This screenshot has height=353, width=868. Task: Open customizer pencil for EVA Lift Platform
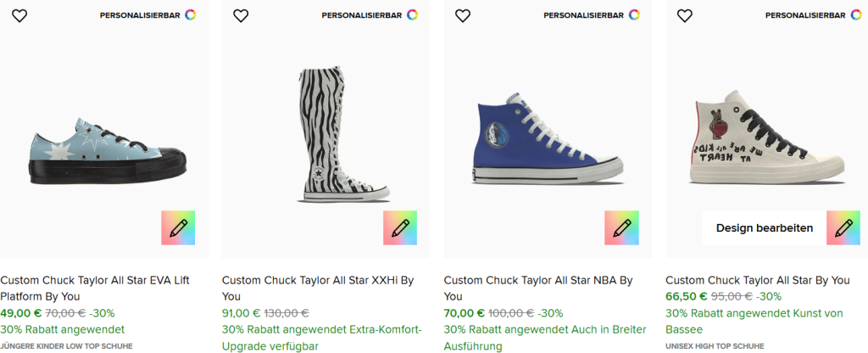(x=178, y=227)
